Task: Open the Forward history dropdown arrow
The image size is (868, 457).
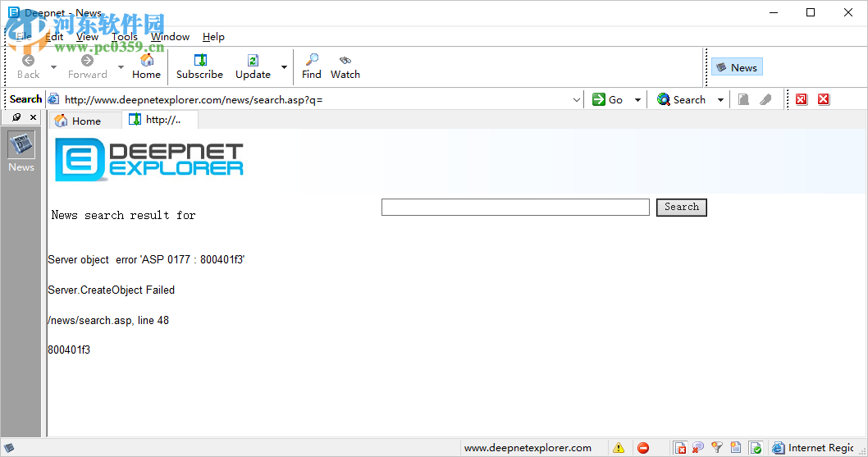Action: [x=121, y=67]
